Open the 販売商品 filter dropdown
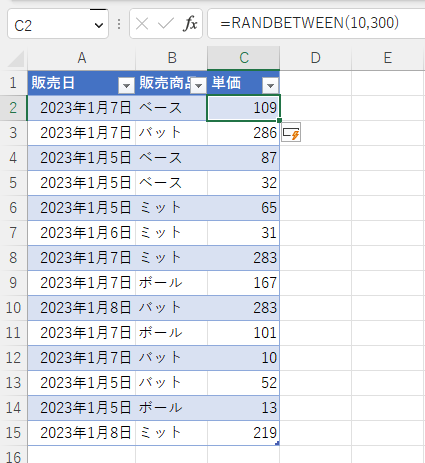Screen dimensions: 425x463 tap(199, 86)
